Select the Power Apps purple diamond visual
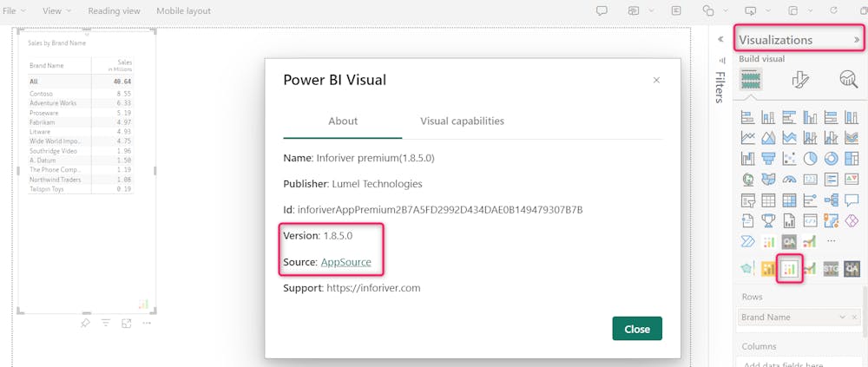 pos(852,221)
